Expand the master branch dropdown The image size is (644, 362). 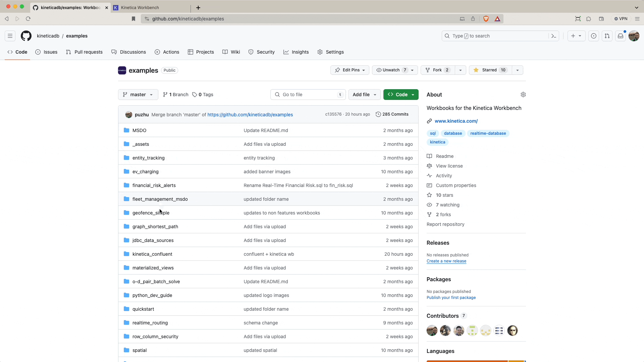tap(138, 95)
